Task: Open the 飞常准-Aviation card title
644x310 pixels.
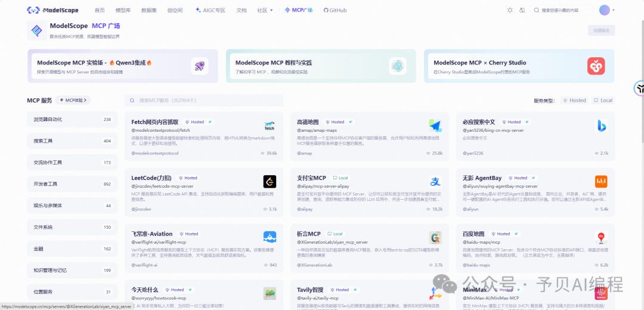Action: [x=152, y=234]
